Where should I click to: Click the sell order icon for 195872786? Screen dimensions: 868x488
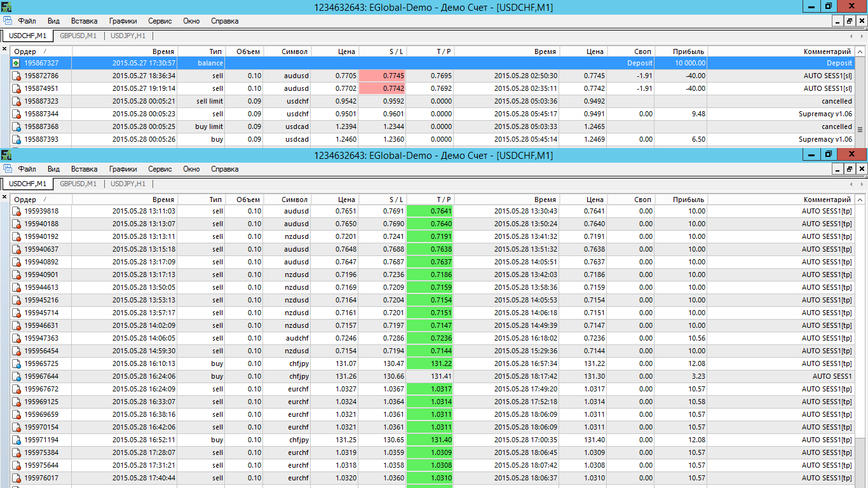click(x=17, y=76)
